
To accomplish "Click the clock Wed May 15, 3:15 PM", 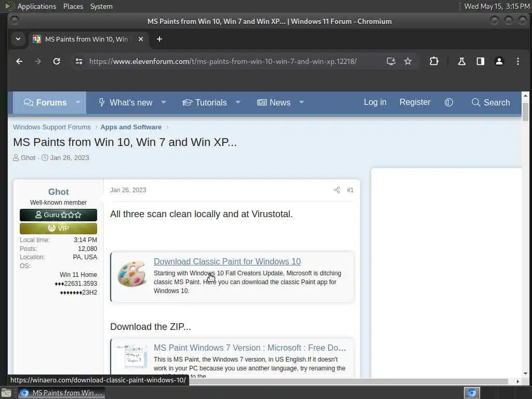I will point(497,6).
